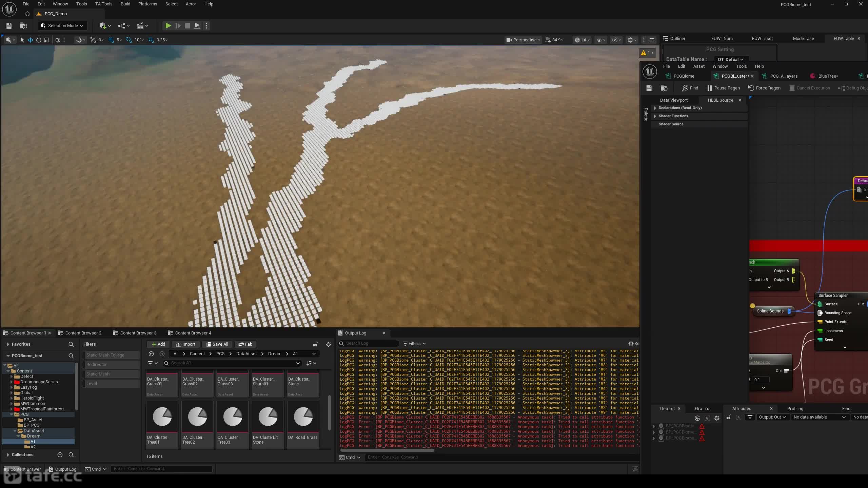868x488 pixels.
Task: Toggle the Static Mesh filter
Action: pyautogui.click(x=111, y=374)
